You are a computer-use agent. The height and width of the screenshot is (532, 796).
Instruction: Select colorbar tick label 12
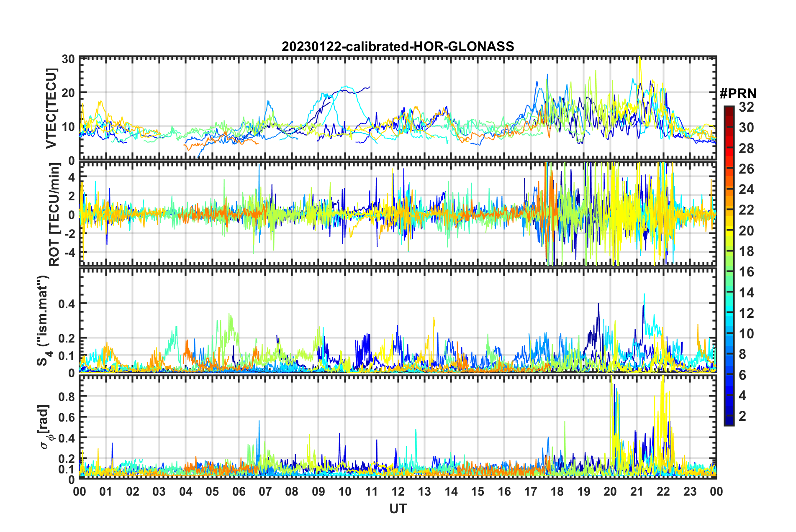tap(746, 313)
